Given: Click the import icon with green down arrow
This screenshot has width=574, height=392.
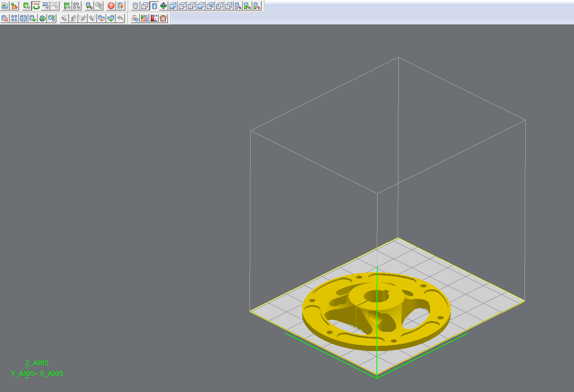Looking at the screenshot, I should point(14,6).
